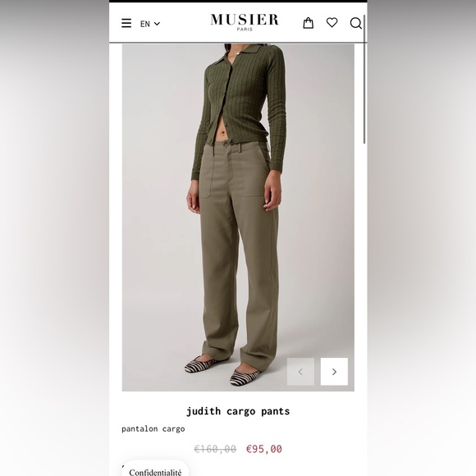Viewport: 476px width, 476px height.
Task: Go to Musier Paris homepage logo
Action: coord(245,22)
